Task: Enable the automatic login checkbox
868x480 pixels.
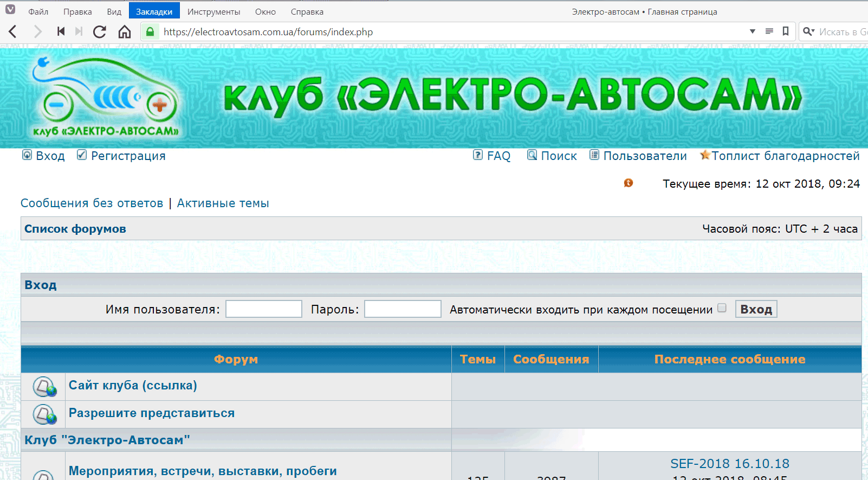Action: pos(722,308)
